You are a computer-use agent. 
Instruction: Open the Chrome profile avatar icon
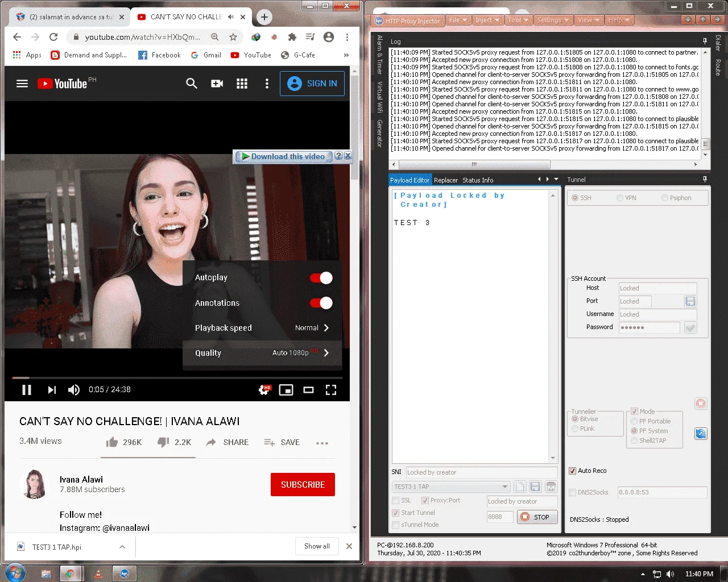click(329, 37)
